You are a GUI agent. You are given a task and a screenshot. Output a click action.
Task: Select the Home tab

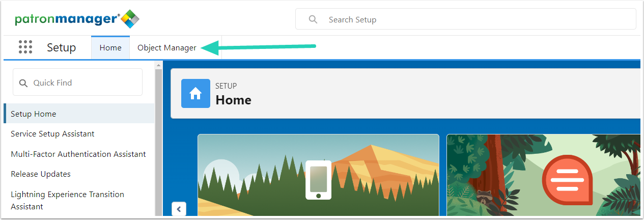coord(110,48)
